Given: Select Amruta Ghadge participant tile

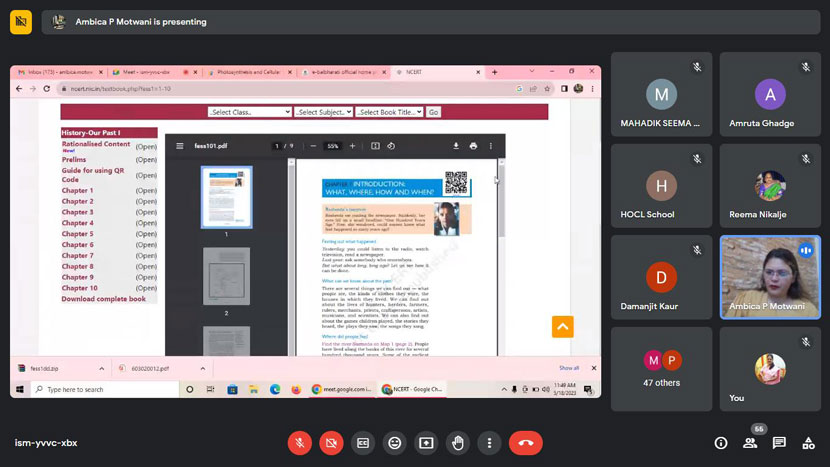Looking at the screenshot, I should click(x=770, y=94).
